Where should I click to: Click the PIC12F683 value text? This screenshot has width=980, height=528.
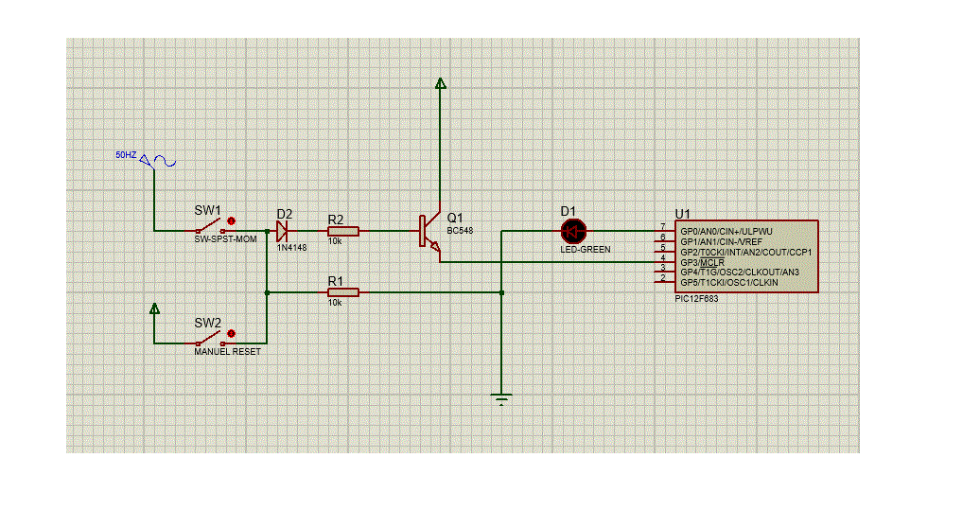coord(696,299)
